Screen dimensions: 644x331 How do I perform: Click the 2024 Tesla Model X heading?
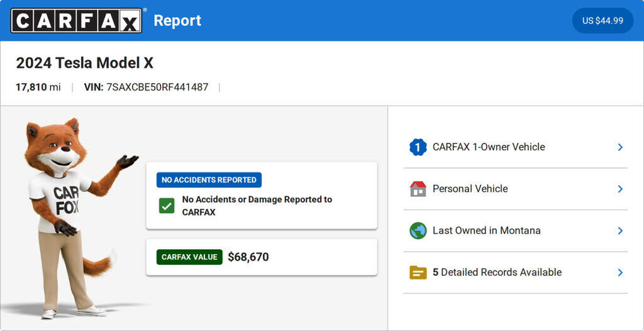point(85,63)
